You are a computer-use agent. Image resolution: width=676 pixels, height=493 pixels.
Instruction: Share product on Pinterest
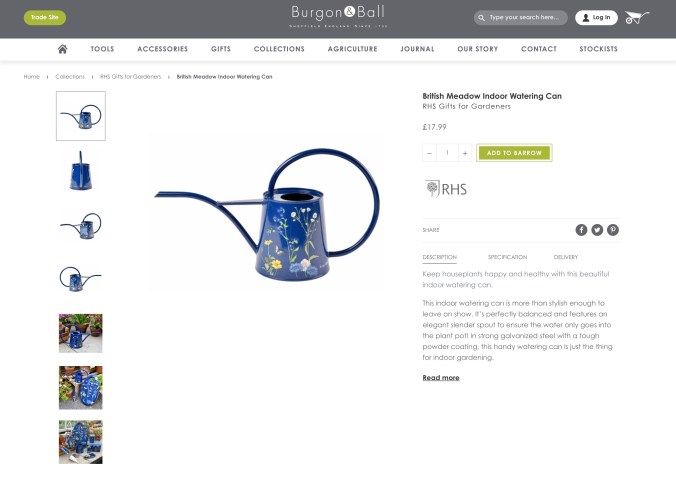(613, 230)
